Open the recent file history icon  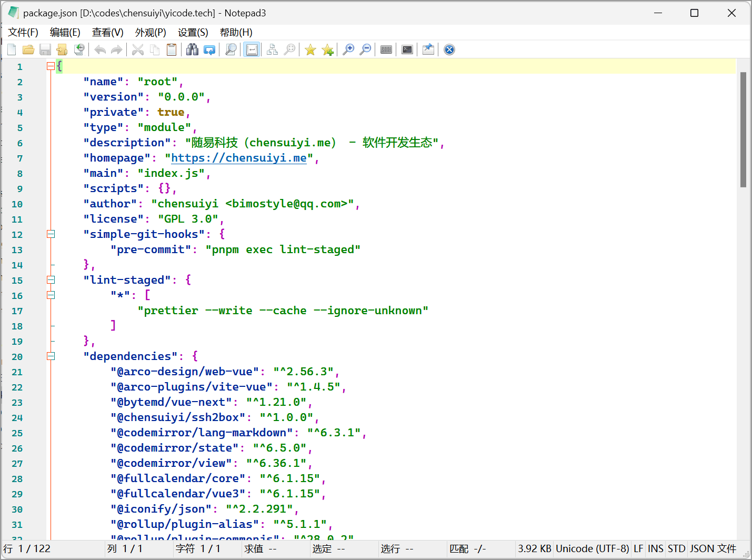[x=79, y=49]
